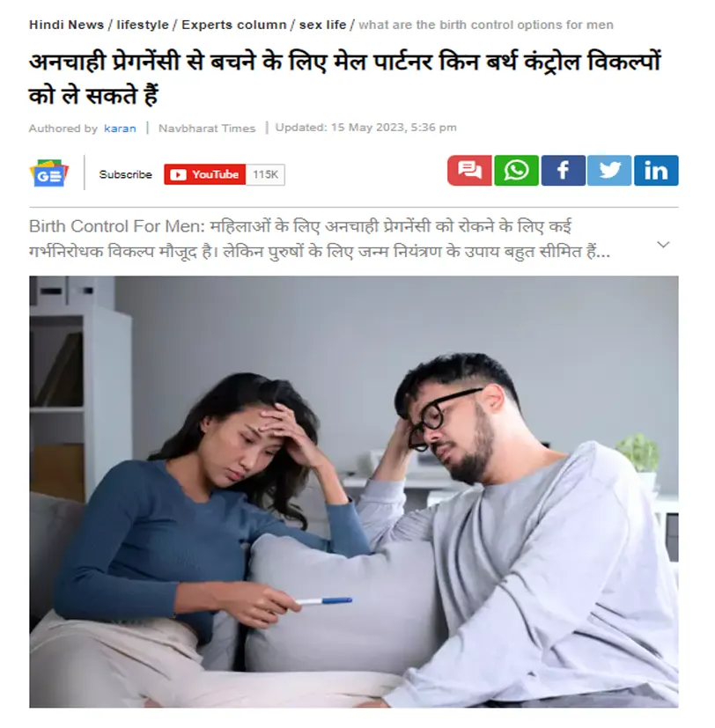The height and width of the screenshot is (728, 715).
Task: Open the couple with pregnancy test image
Action: pyautogui.click(x=354, y=492)
